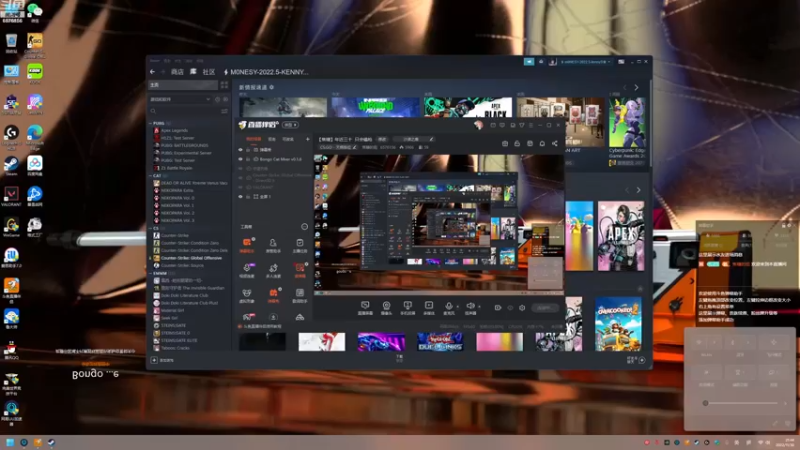Show the VALORANT capture source
The width and height of the screenshot is (800, 450).
240,187
